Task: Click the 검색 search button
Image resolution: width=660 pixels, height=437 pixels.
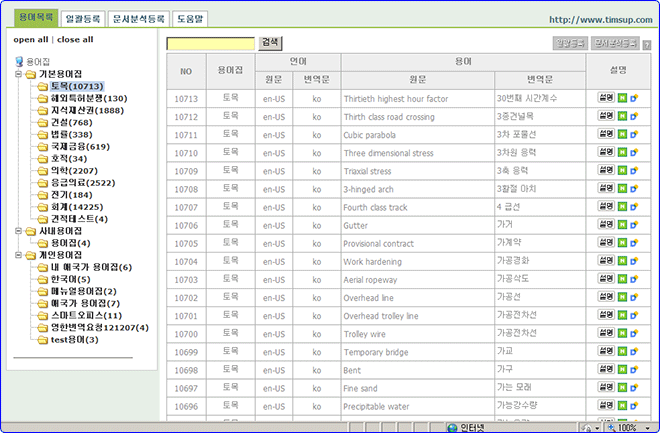Action: (x=270, y=43)
